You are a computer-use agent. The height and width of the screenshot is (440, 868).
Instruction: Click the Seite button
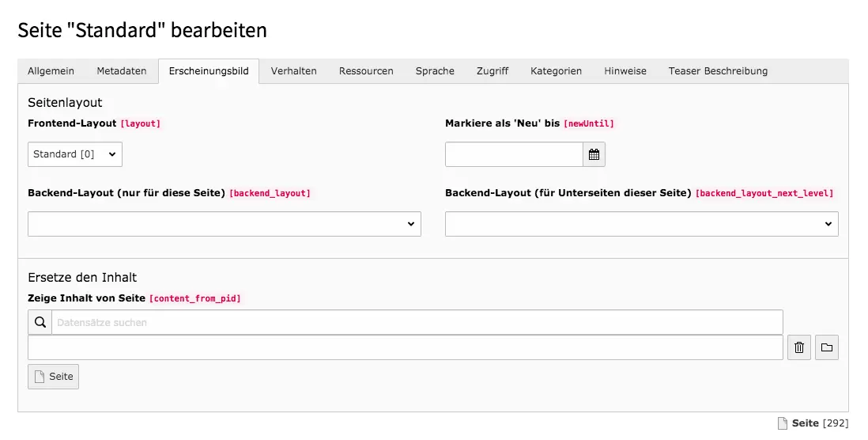(x=54, y=377)
